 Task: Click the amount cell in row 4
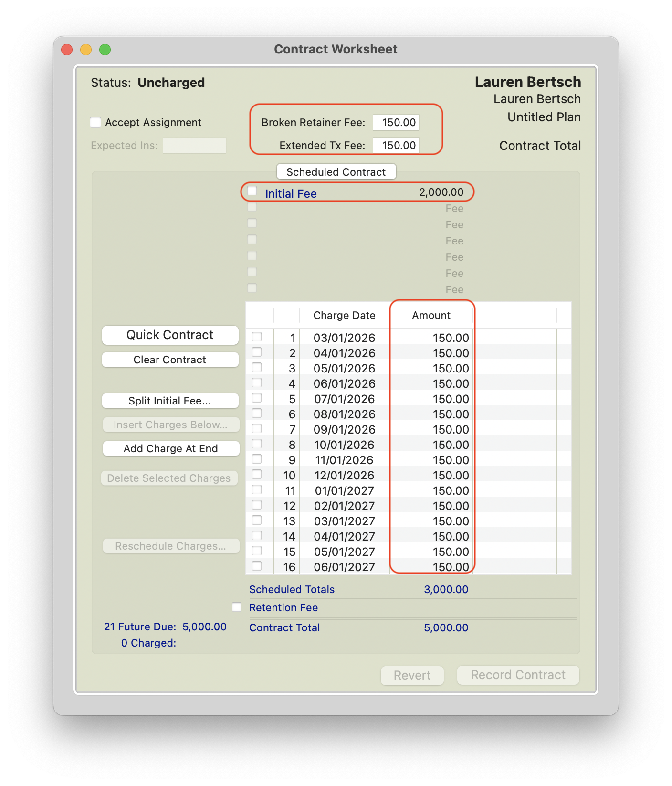(x=451, y=383)
